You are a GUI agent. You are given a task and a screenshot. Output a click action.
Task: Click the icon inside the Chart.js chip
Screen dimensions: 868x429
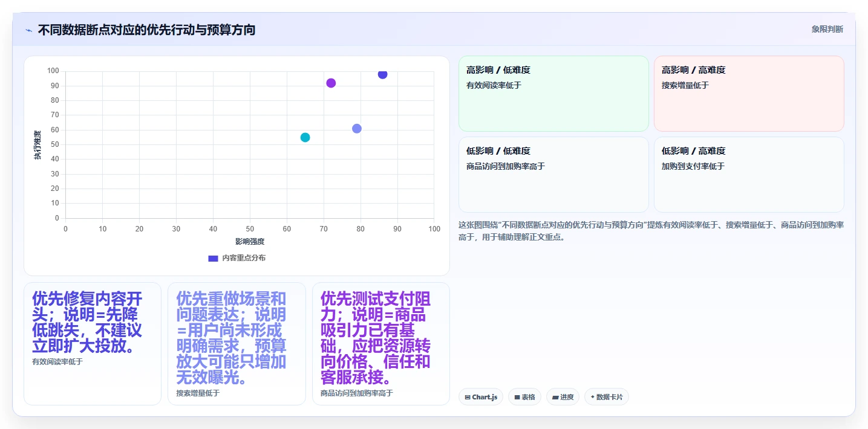[468, 398]
